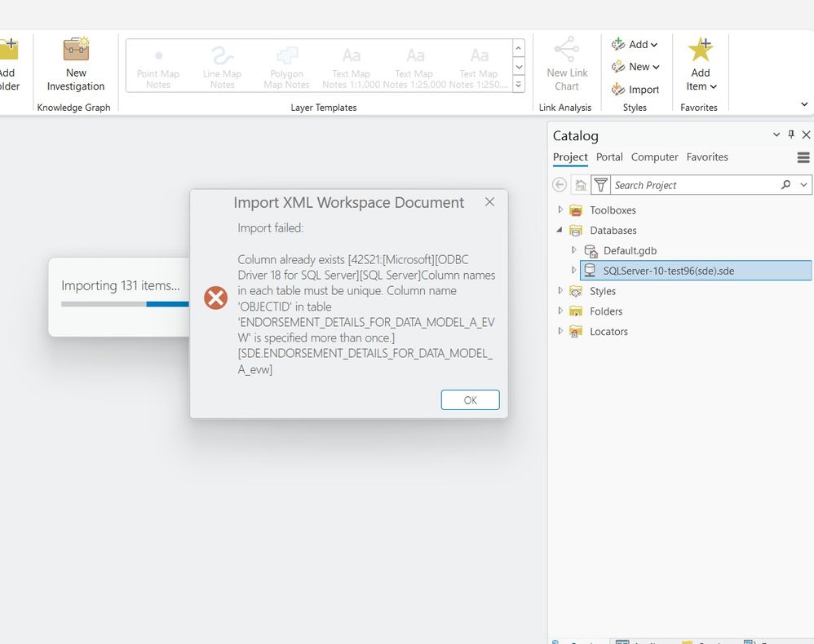The image size is (814, 644).
Task: Expand the full Layer Templates gallery
Action: [519, 84]
